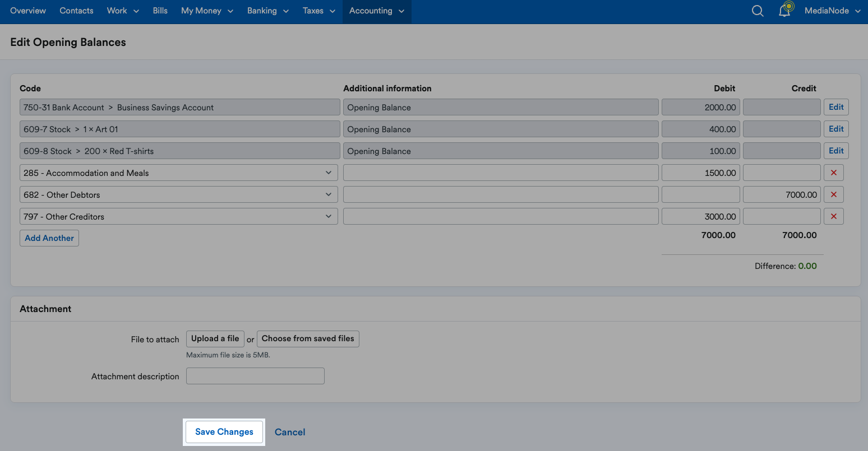The height and width of the screenshot is (451, 868).
Task: Open the notifications bell icon
Action: click(x=785, y=11)
